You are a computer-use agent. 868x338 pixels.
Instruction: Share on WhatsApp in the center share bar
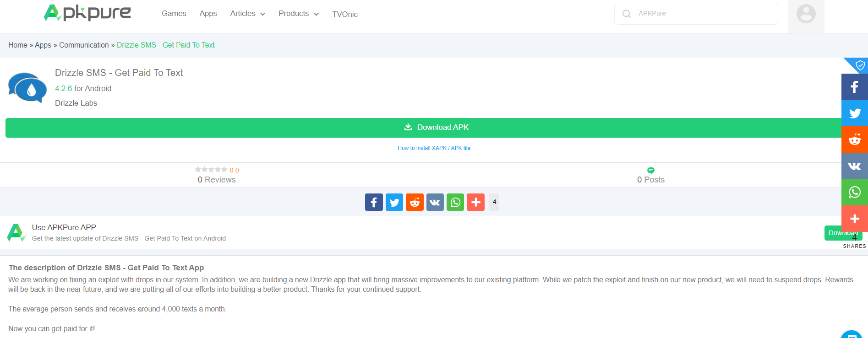[455, 202]
